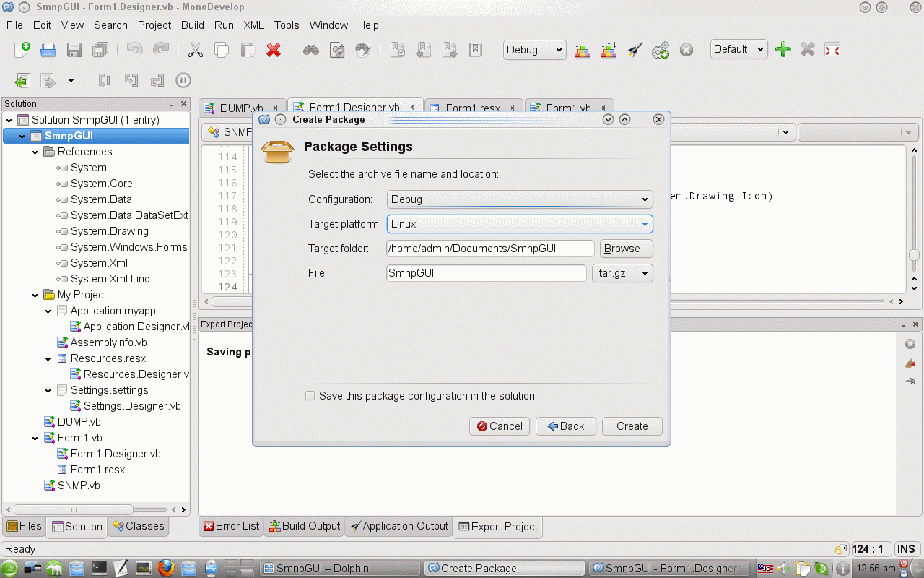Click the Undo arrow icon
The width and height of the screenshot is (924, 578).
point(134,49)
